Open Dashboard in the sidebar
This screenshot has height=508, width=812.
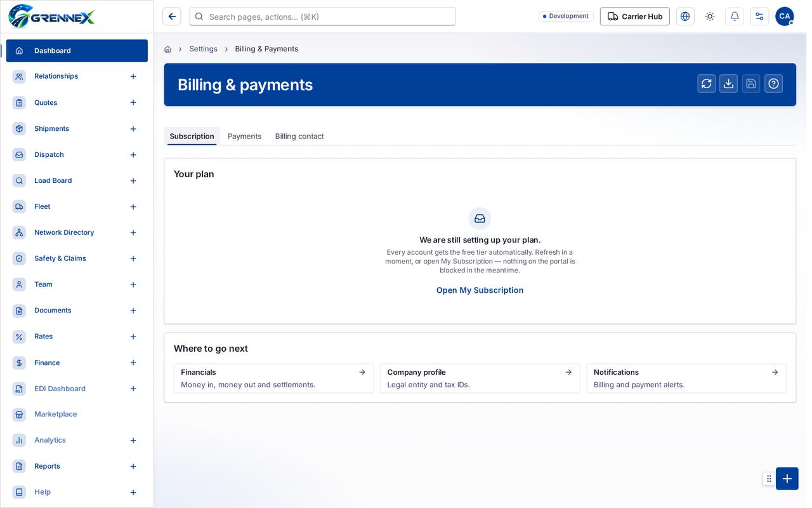coord(77,51)
